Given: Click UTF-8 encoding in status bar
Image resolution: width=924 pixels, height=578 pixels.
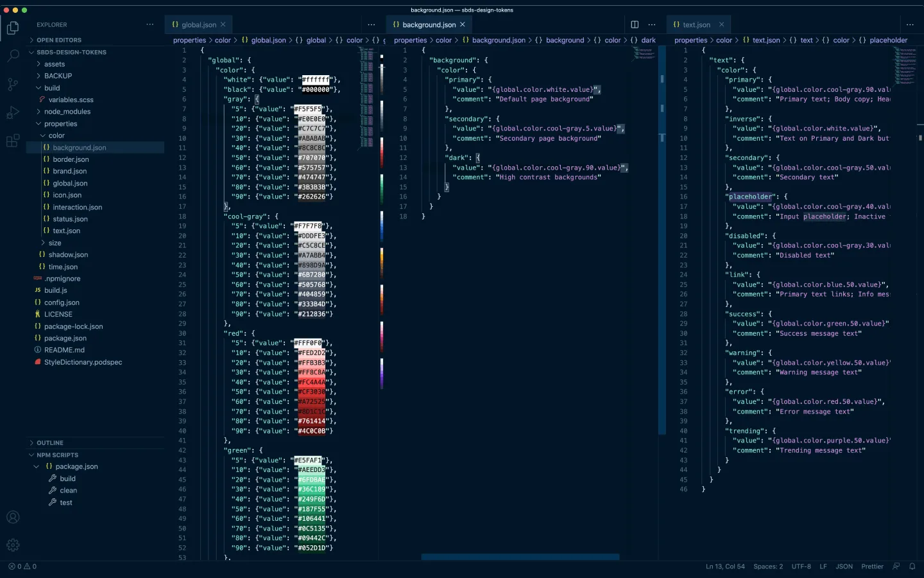Looking at the screenshot, I should [x=801, y=566].
